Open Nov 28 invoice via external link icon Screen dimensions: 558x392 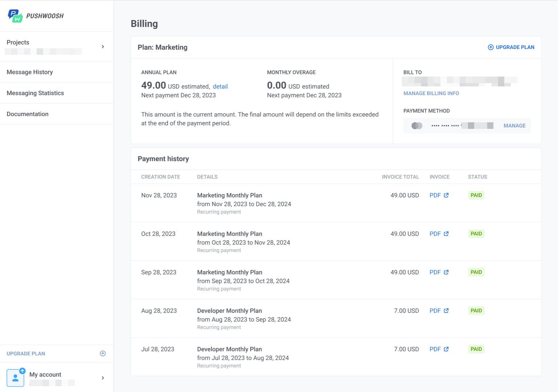coord(446,195)
